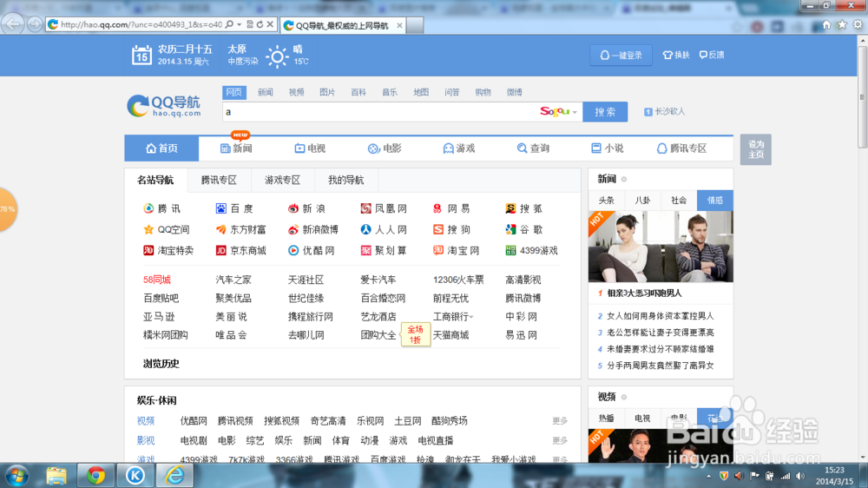Open the browser Tools gear icon

[858, 24]
